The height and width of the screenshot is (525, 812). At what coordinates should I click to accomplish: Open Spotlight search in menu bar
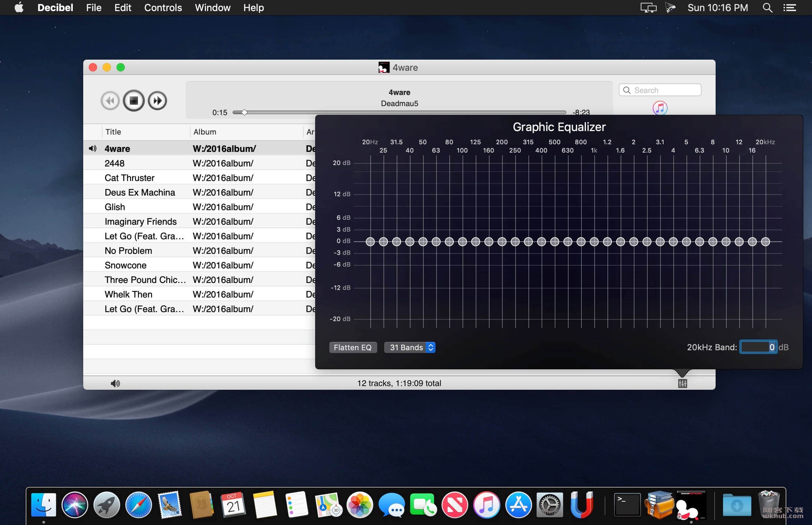767,8
